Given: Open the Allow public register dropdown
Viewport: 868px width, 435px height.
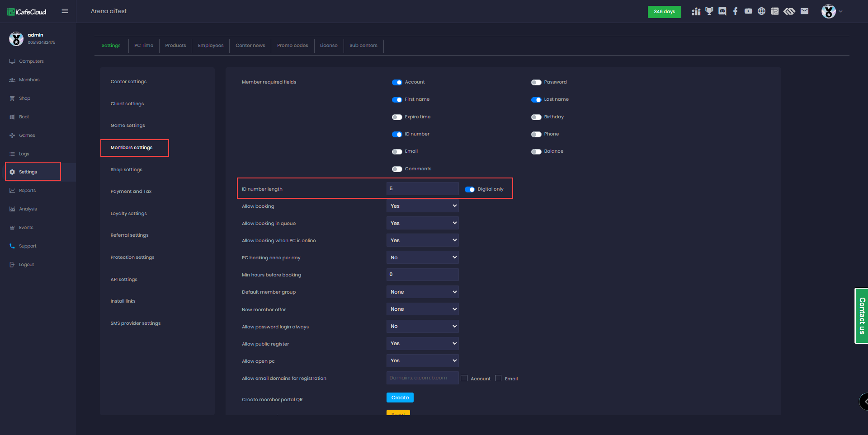Looking at the screenshot, I should tap(422, 343).
